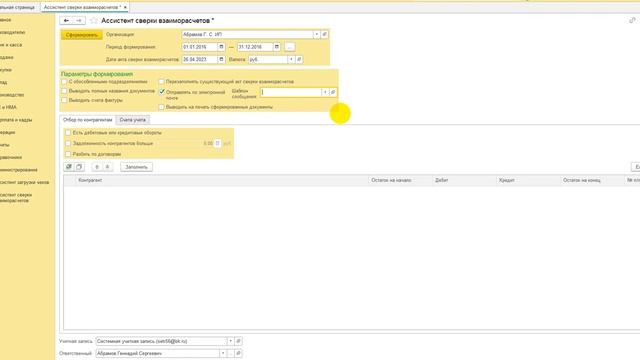Toggle Перезаполнять существующий акт сверки взаиморасчетов
640x360 pixels.
pyautogui.click(x=162, y=82)
